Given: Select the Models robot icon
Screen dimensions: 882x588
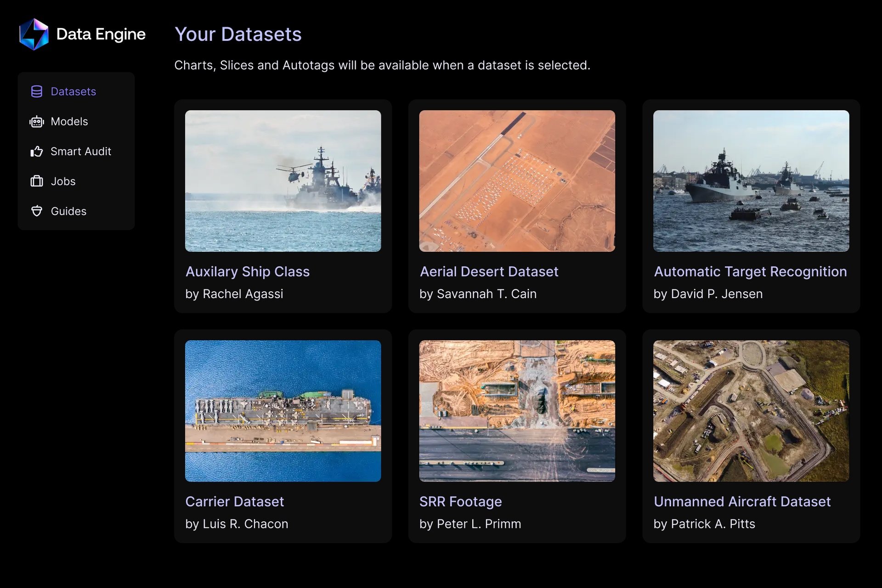Looking at the screenshot, I should click(37, 121).
